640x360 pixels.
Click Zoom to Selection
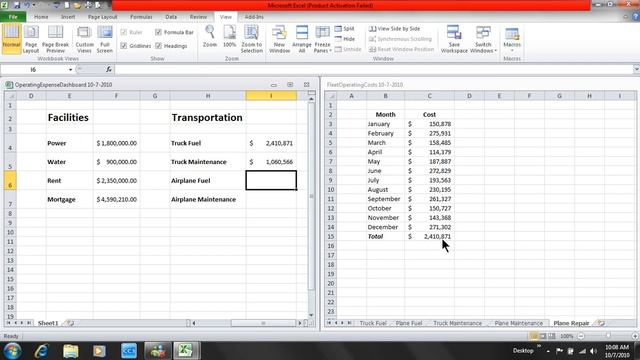pos(251,39)
